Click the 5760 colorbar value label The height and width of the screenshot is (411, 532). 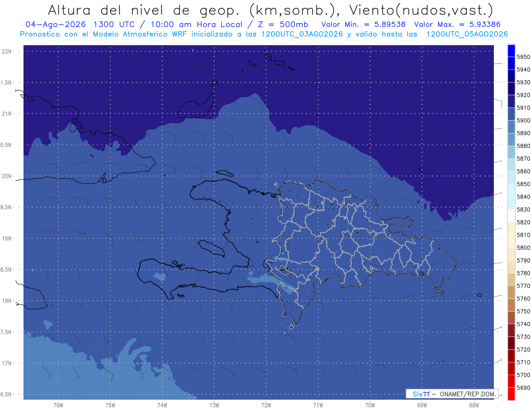(x=524, y=298)
